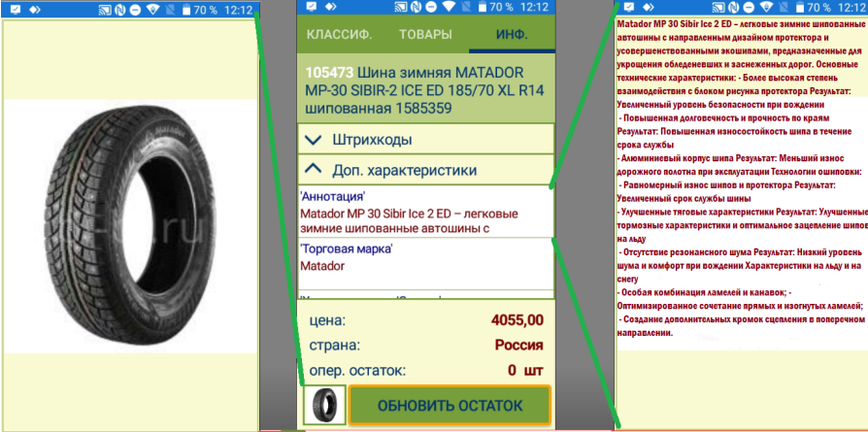The height and width of the screenshot is (432, 868).
Task: Tap the cast icon in the info screen status bar
Action: (x=401, y=7)
